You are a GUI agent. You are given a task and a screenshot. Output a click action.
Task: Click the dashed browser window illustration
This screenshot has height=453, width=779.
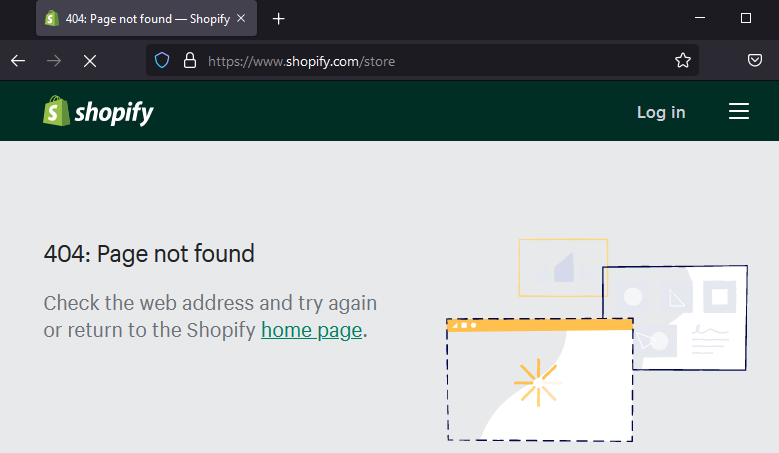(x=540, y=380)
